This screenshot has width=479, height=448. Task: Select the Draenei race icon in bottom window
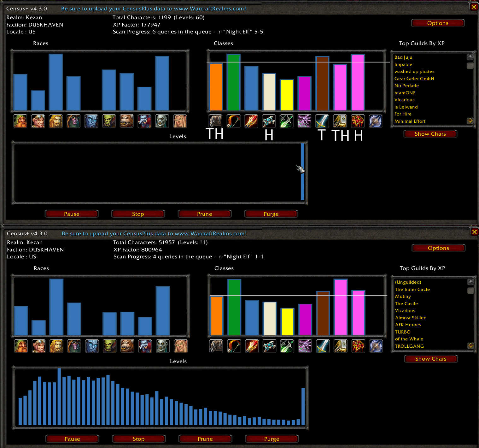[x=92, y=346]
